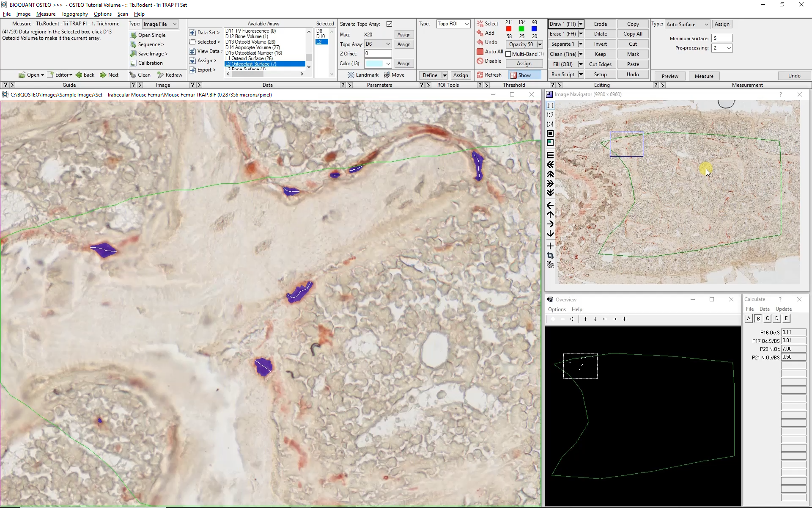Click the Auto All red icon
The width and height of the screenshot is (812, 508).
(480, 52)
